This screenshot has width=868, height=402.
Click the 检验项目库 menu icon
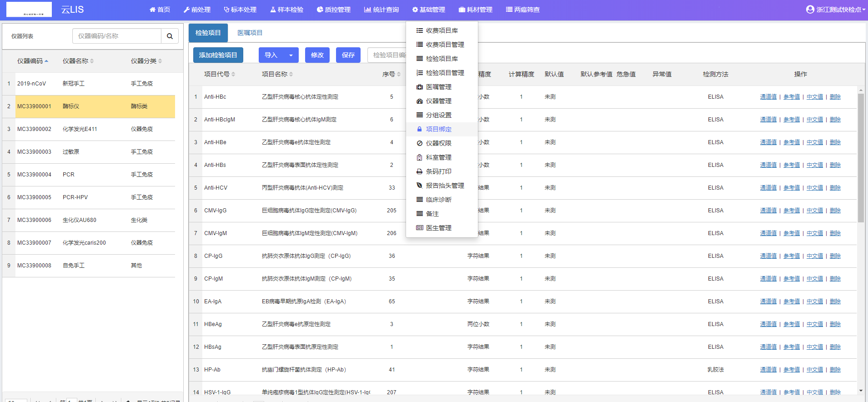[x=420, y=59]
